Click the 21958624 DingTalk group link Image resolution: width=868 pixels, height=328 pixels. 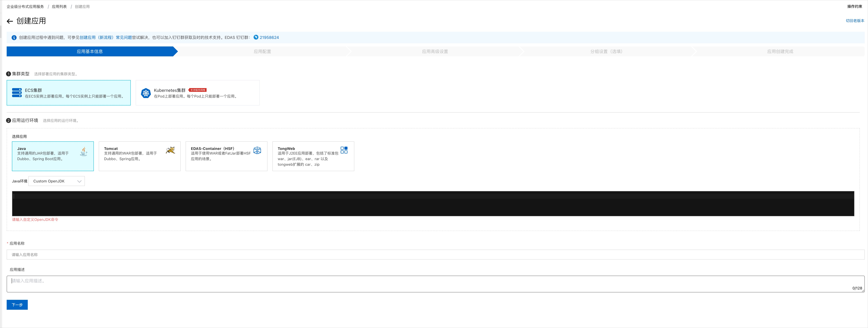tap(269, 38)
